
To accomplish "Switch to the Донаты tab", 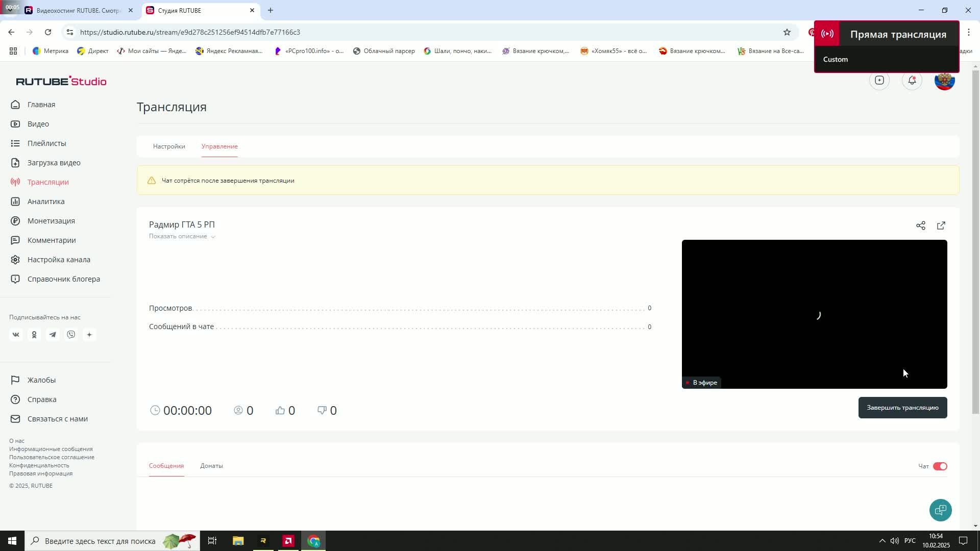I will click(211, 466).
